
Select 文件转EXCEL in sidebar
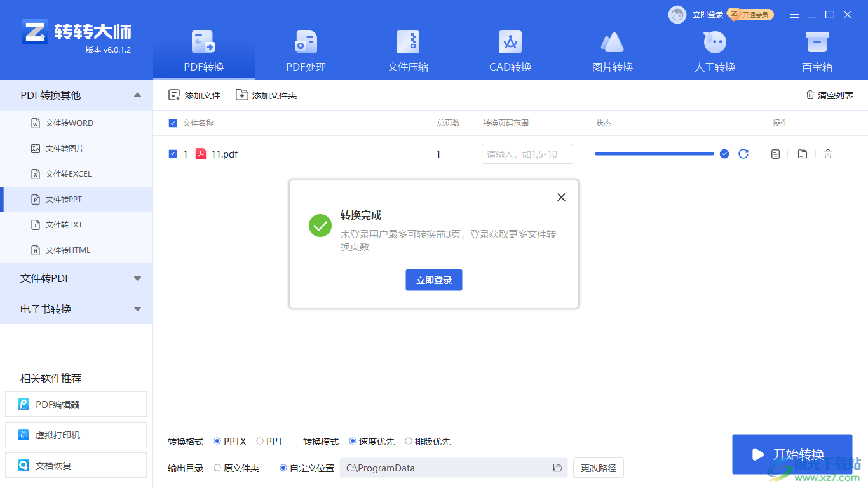coord(76,174)
